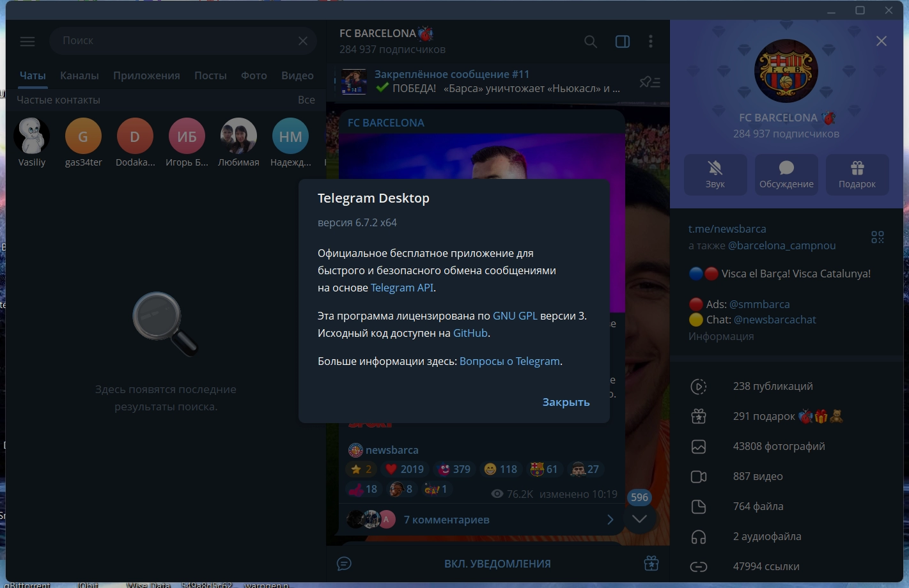Select the Посты tab

pyautogui.click(x=210, y=75)
